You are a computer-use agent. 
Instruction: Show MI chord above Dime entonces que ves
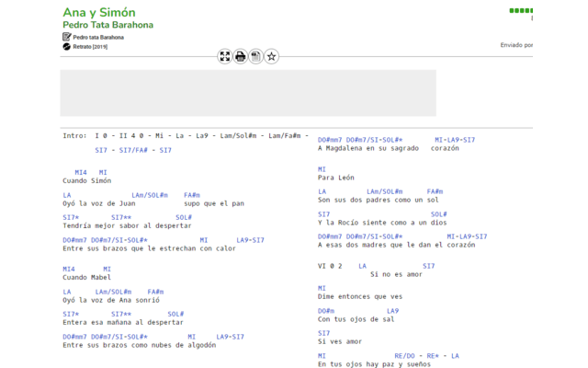pyautogui.click(x=322, y=288)
